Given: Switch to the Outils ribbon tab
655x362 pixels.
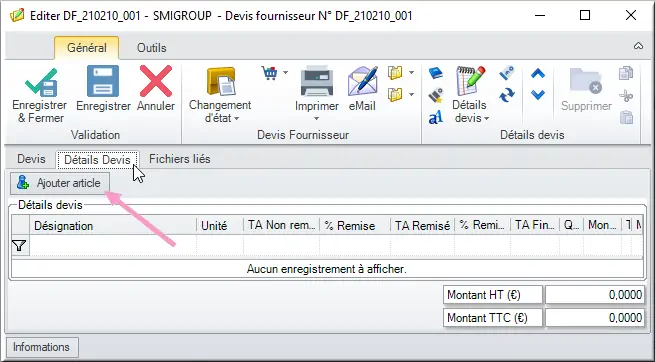Looking at the screenshot, I should coord(152,48).
